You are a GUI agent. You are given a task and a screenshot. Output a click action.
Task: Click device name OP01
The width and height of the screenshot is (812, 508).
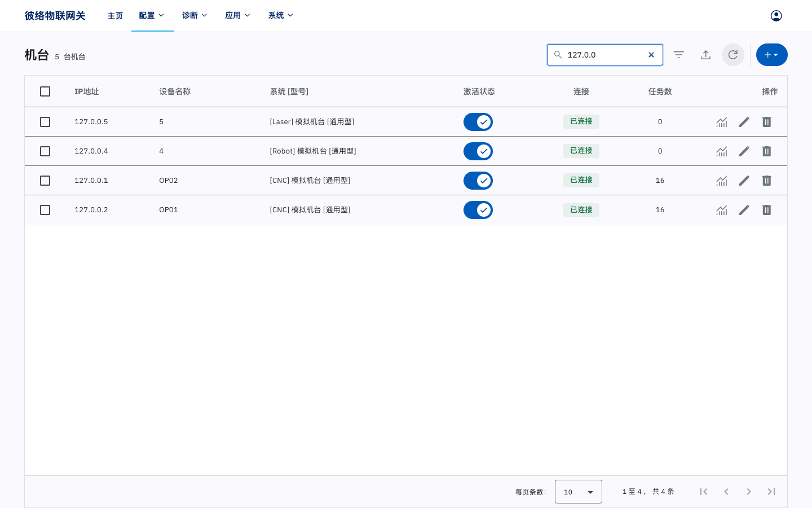click(169, 210)
